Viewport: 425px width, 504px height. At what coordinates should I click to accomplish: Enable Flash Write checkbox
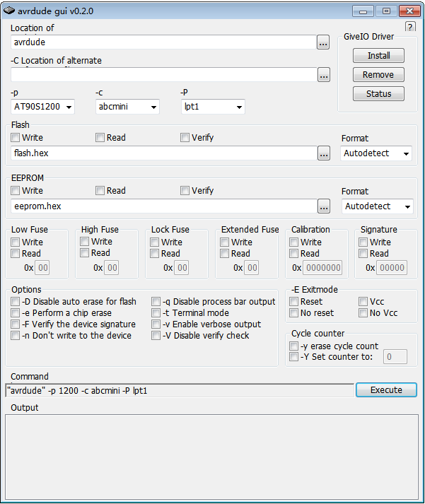coord(15,138)
